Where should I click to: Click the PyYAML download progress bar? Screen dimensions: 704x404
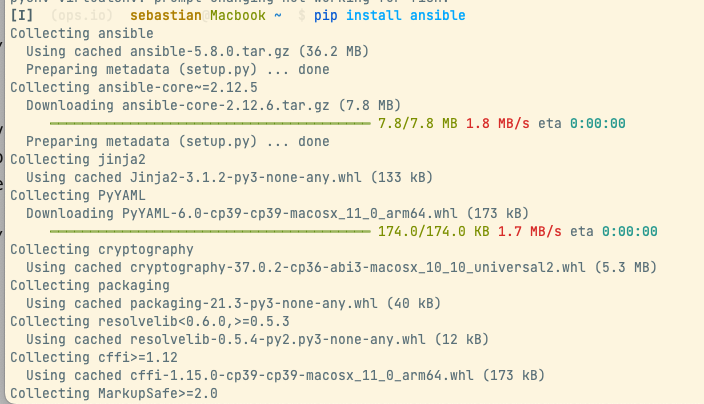209,231
